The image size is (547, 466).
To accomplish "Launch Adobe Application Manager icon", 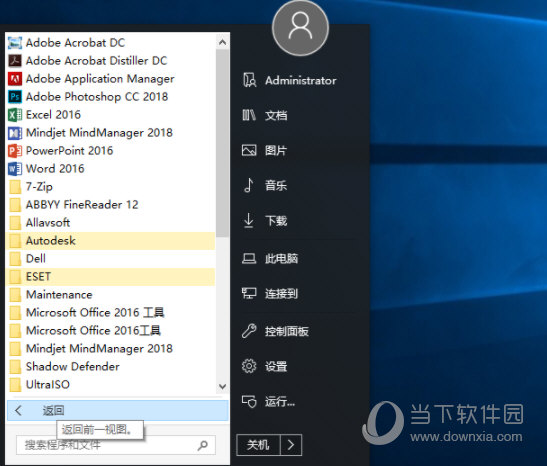I will point(15,79).
